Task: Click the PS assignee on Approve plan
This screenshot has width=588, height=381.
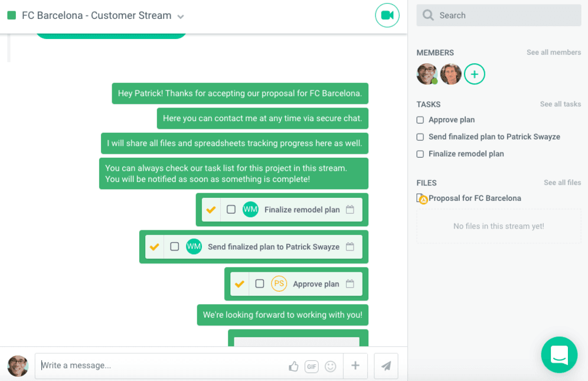Action: (279, 284)
